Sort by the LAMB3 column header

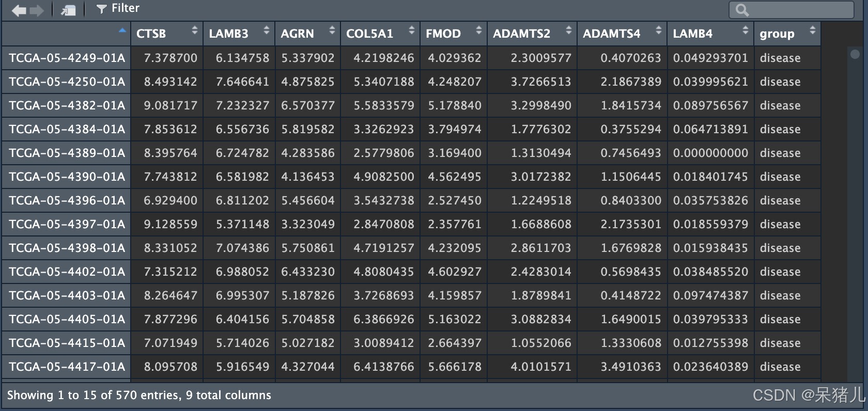click(239, 34)
